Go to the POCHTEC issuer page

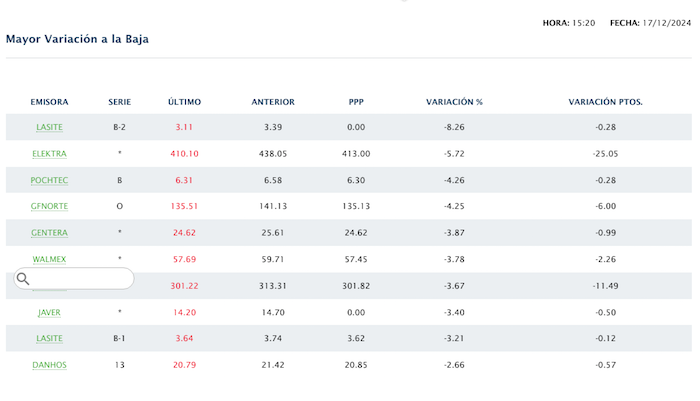[49, 180]
